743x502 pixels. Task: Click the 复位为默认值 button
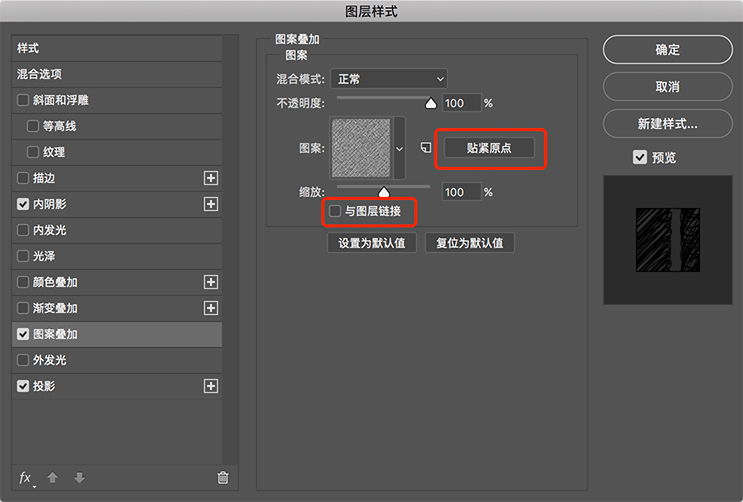point(469,243)
